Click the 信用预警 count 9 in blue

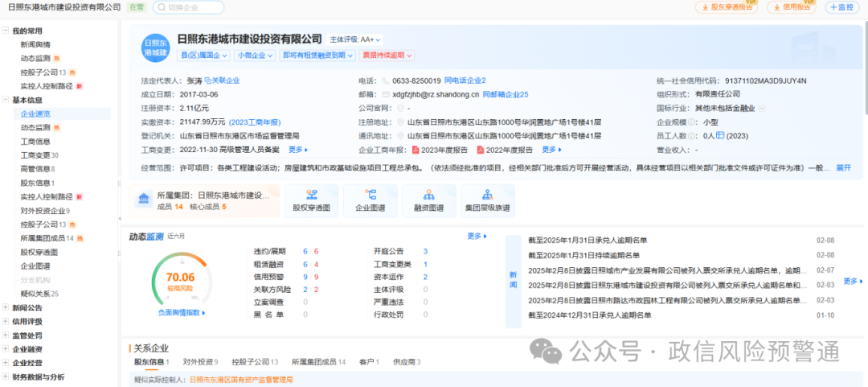coord(305,278)
